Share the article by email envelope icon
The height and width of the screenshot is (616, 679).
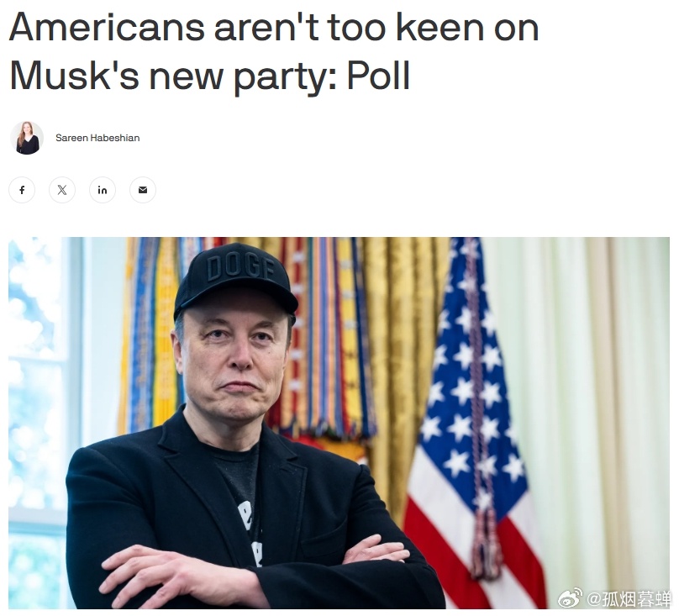(143, 190)
